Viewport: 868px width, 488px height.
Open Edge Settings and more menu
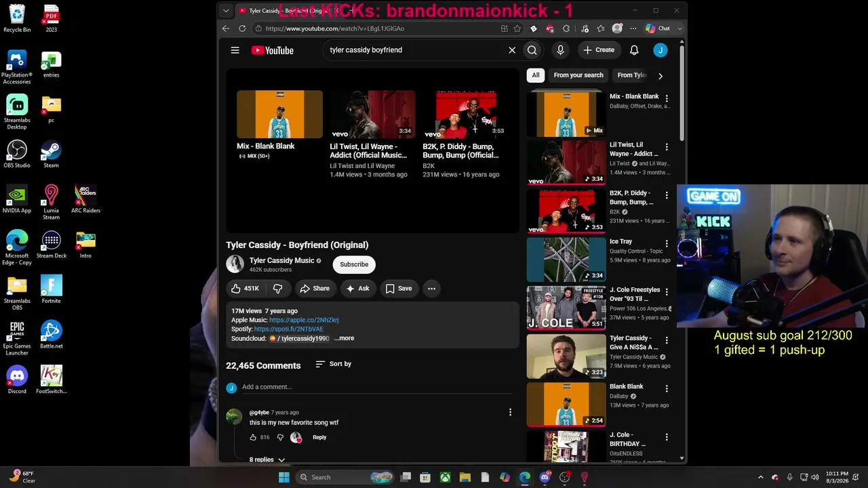click(x=633, y=28)
